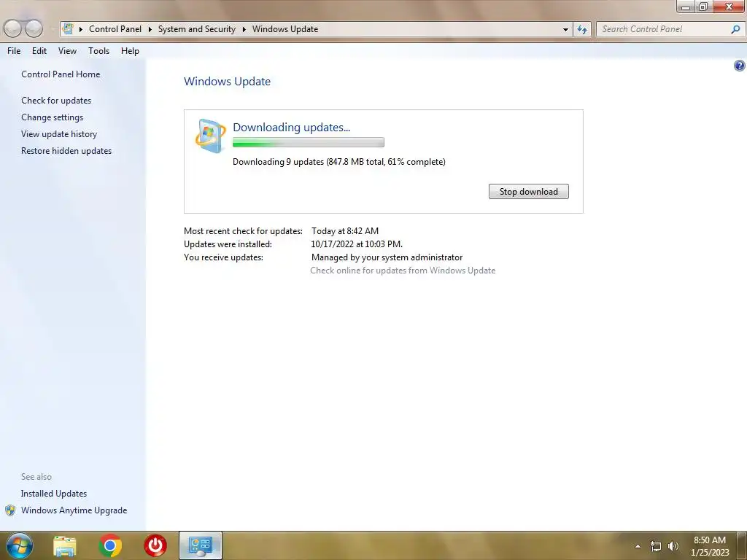Open the File menu
Viewport: 747px width, 560px height.
[x=14, y=51]
